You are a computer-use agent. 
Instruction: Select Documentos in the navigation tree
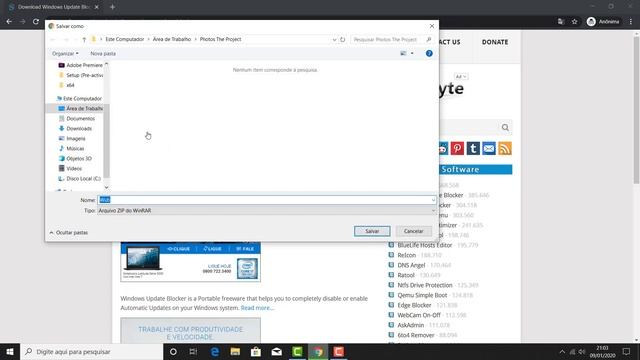[77, 118]
